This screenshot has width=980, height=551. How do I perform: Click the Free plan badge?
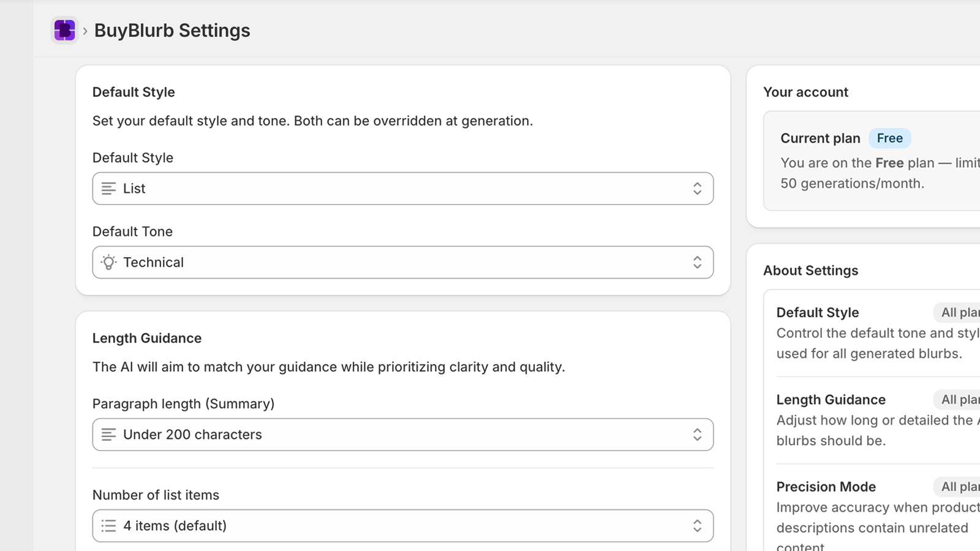coord(889,138)
